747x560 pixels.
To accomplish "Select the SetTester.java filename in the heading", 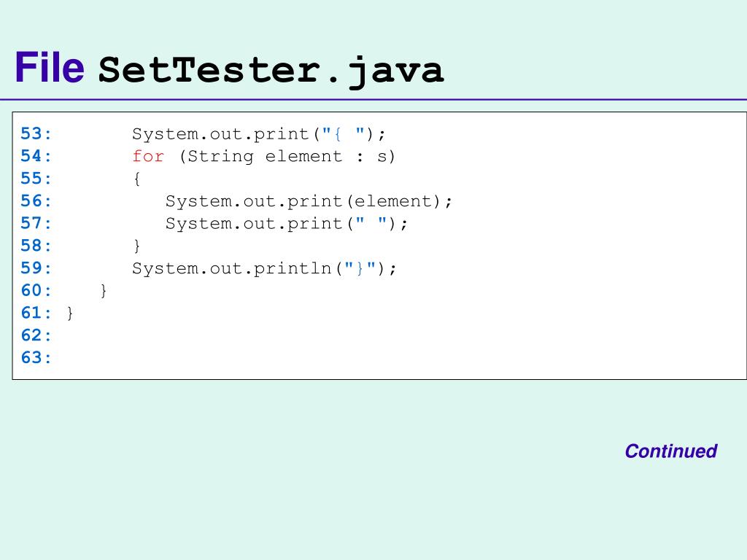I will [x=271, y=71].
